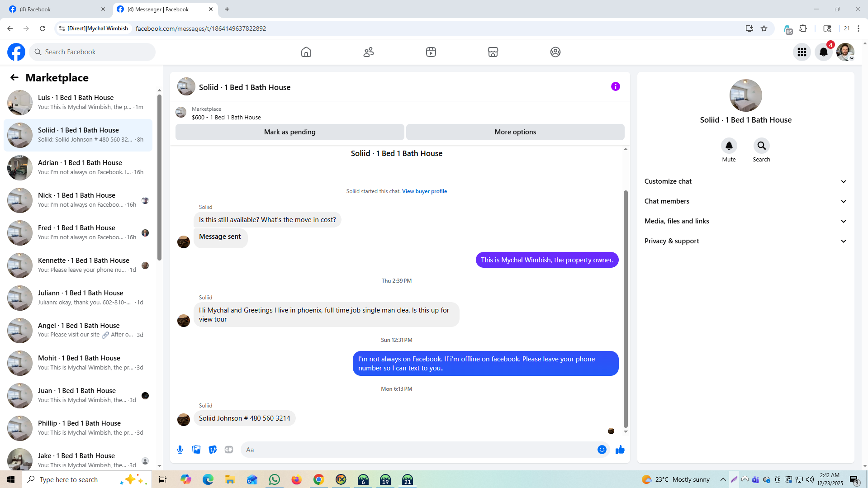Open File Explorer from the taskbar
Image resolution: width=868 pixels, height=488 pixels.
pyautogui.click(x=230, y=479)
